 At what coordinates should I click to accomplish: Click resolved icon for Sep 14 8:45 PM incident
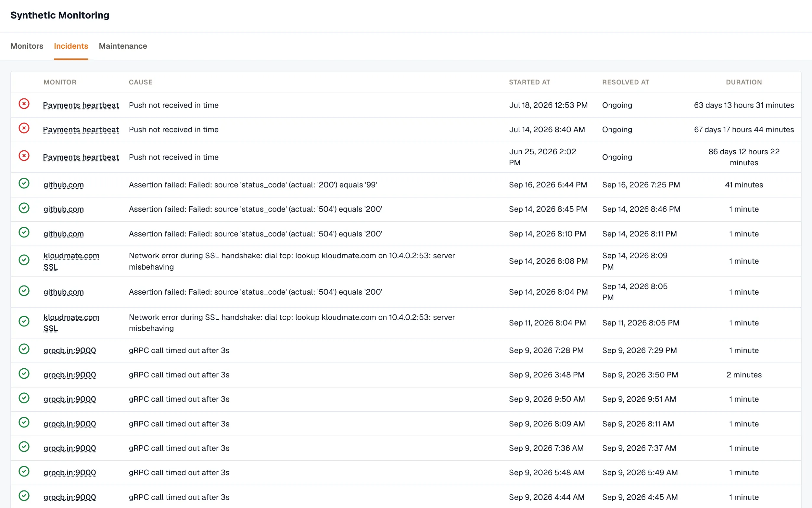click(x=24, y=208)
